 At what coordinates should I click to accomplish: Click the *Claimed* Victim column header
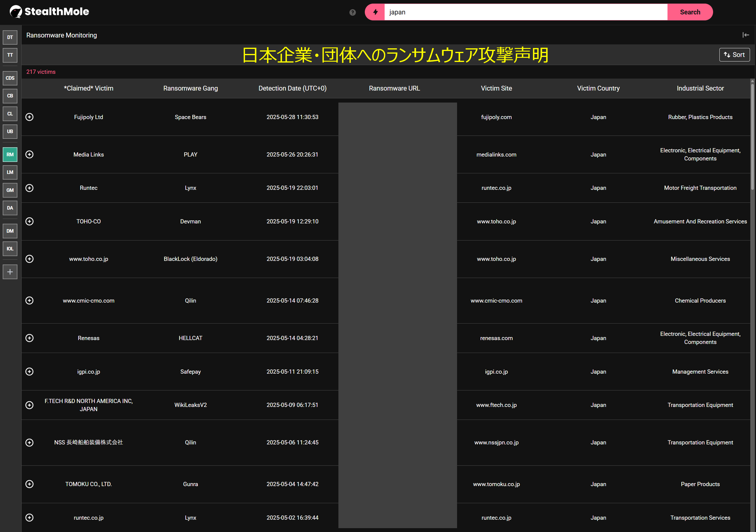[89, 88]
